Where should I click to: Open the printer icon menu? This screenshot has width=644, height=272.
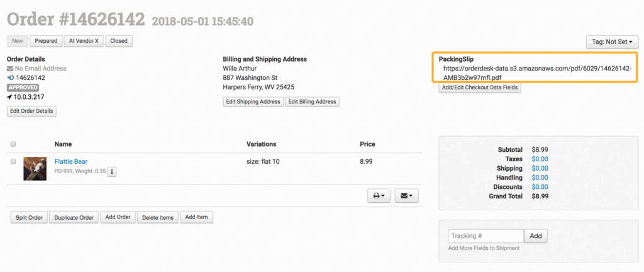(379, 196)
